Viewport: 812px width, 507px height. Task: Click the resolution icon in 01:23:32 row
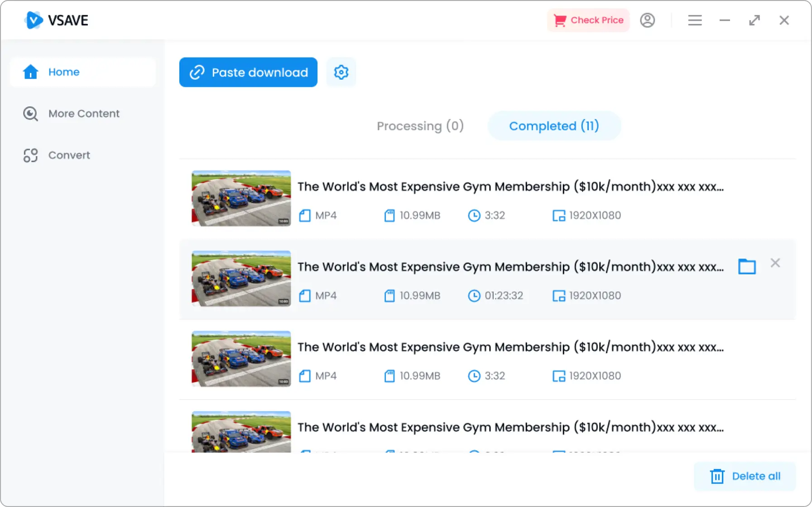[x=559, y=296]
